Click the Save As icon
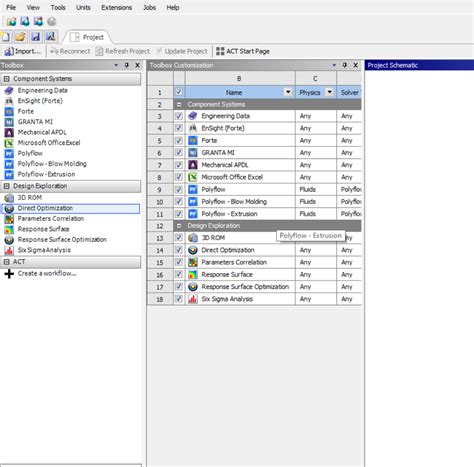 click(51, 37)
